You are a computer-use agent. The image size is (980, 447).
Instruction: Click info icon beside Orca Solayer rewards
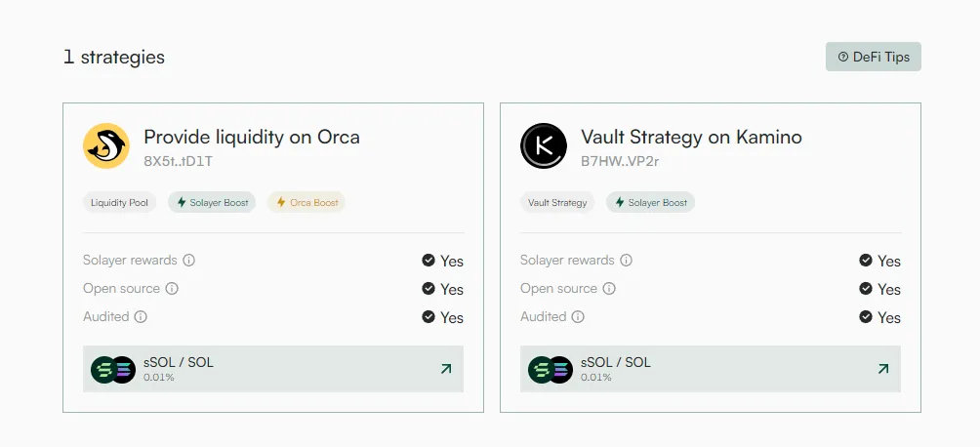(189, 261)
